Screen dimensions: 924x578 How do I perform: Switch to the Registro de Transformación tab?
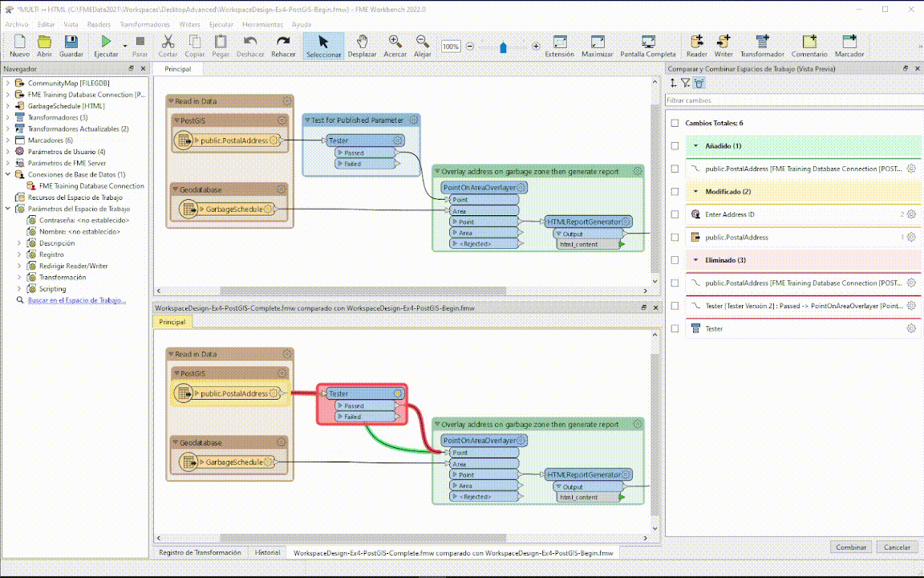[x=200, y=552]
